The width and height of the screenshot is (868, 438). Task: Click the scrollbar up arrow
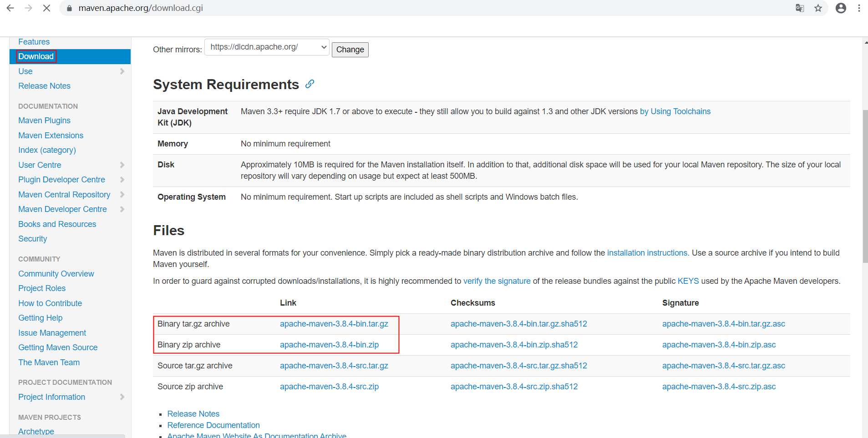(865, 42)
